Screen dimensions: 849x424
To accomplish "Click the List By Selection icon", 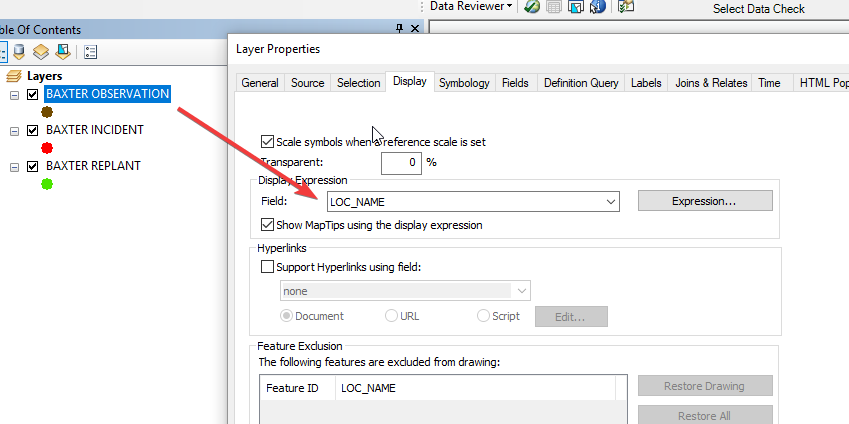I will click(62, 52).
